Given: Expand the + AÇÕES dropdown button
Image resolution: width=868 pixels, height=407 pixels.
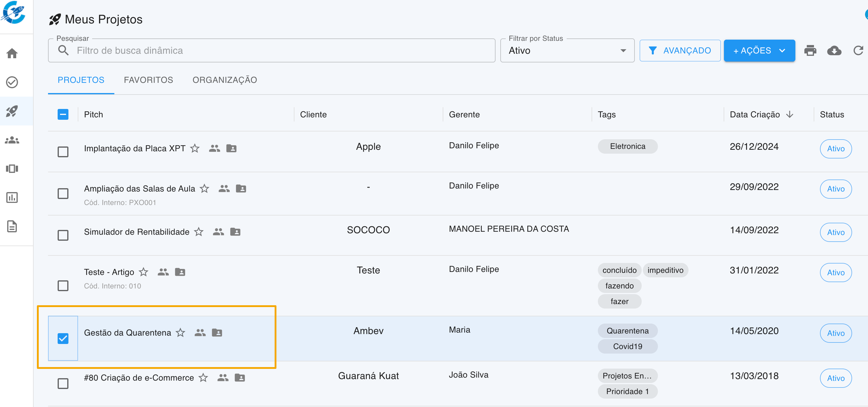Looking at the screenshot, I should point(759,50).
